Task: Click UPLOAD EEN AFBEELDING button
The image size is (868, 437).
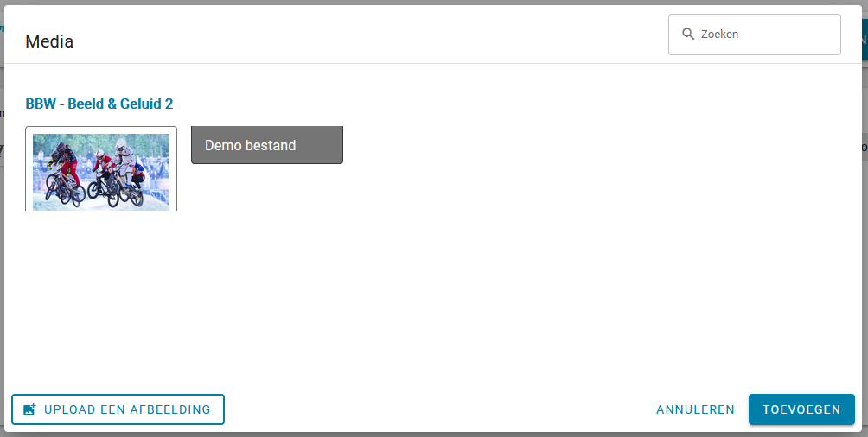Action: click(x=118, y=409)
